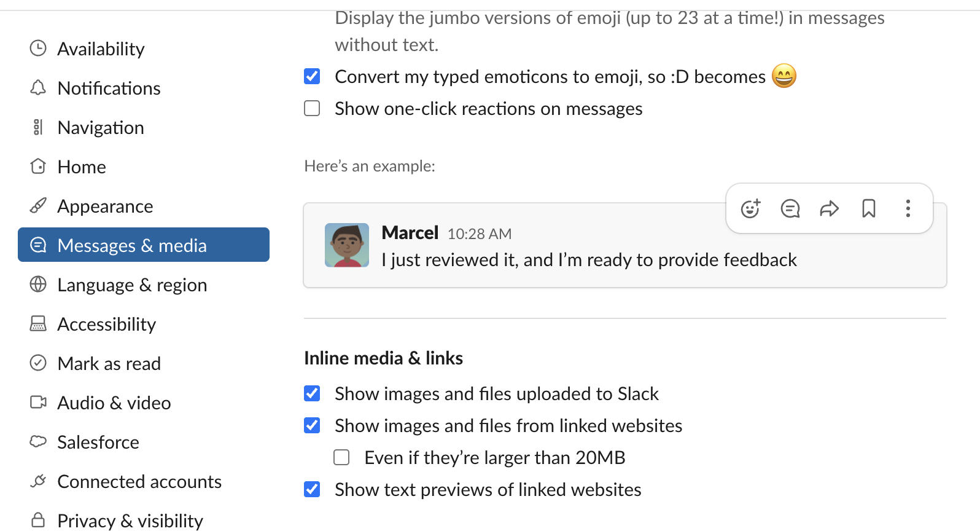Click the 'Inline media & links' heading
Screen dimensions: 980x531
pyautogui.click(x=384, y=358)
